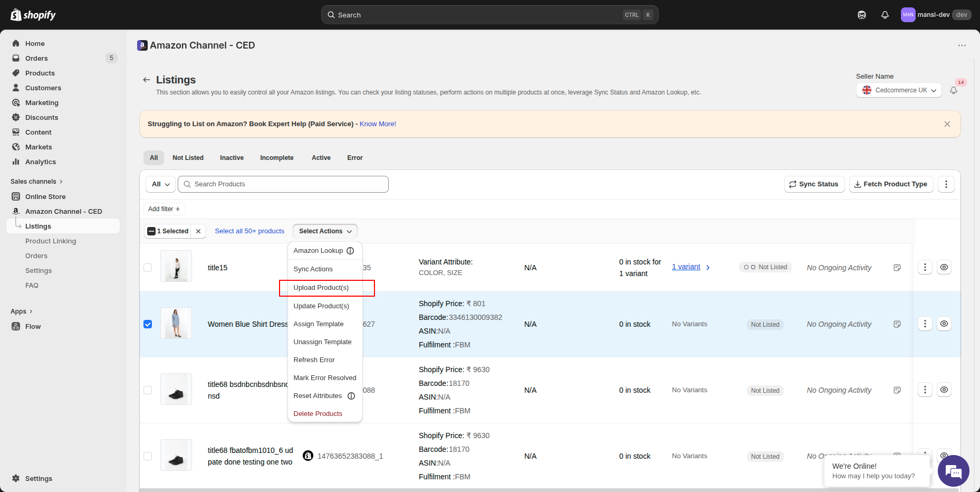980x492 pixels.
Task: Click the Sync Status button
Action: (814, 184)
